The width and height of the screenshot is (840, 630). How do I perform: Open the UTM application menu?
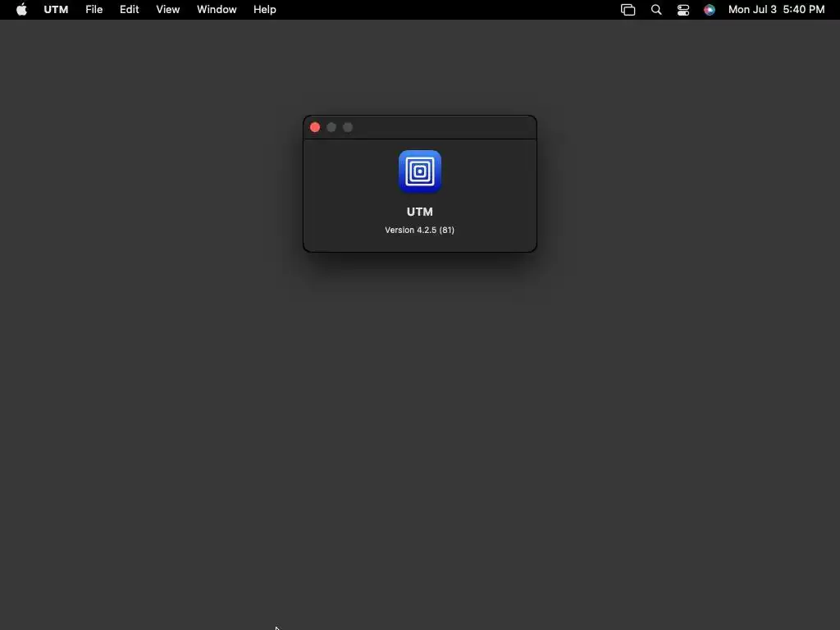(56, 10)
